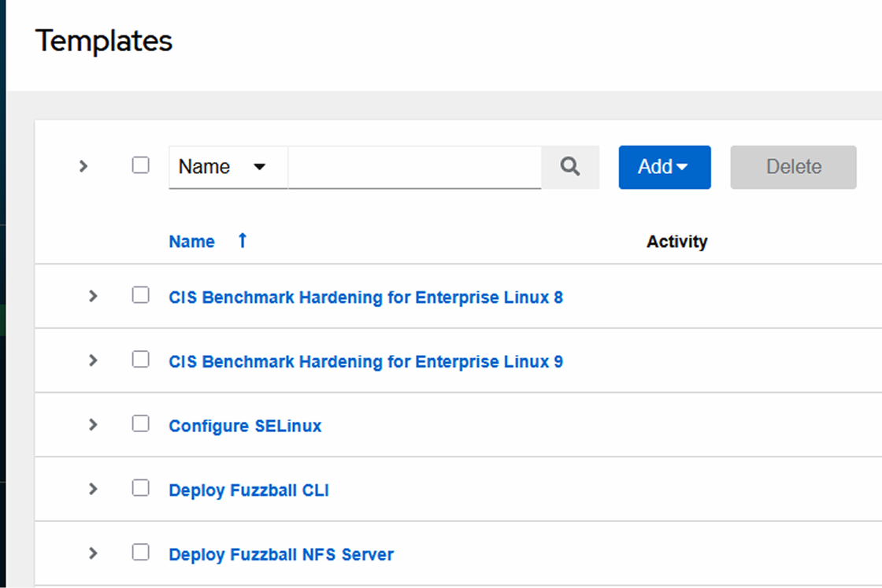Tick the Deploy Fuzzball CLI checkbox
This screenshot has width=882, height=588.
click(140, 488)
